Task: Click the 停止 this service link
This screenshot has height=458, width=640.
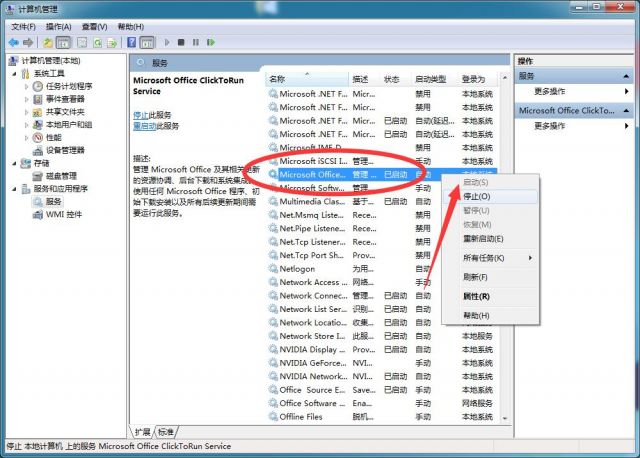Action: (x=140, y=115)
